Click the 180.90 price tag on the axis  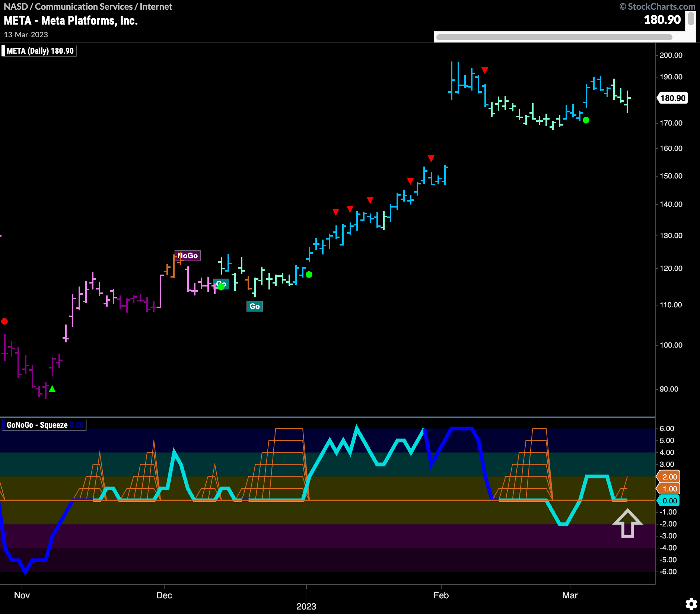click(672, 98)
